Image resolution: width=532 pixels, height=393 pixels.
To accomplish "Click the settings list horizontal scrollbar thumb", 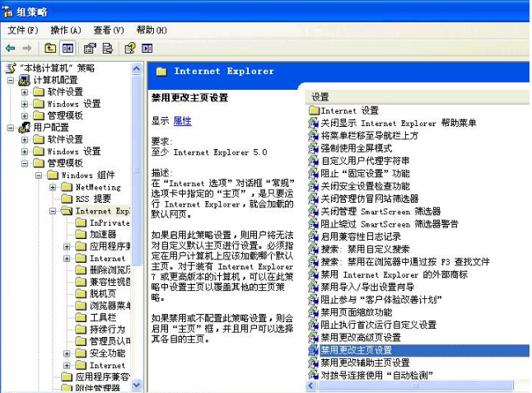I will 416,386.
